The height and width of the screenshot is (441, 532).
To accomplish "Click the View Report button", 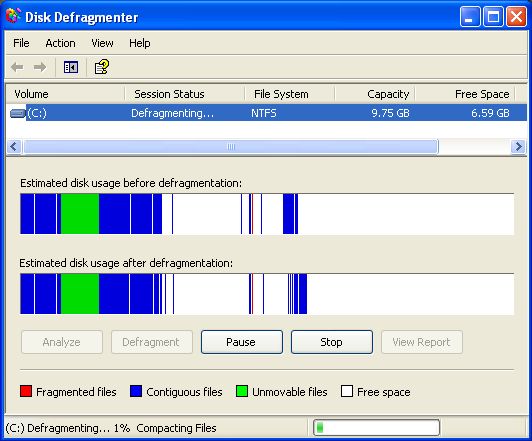I will [421, 342].
